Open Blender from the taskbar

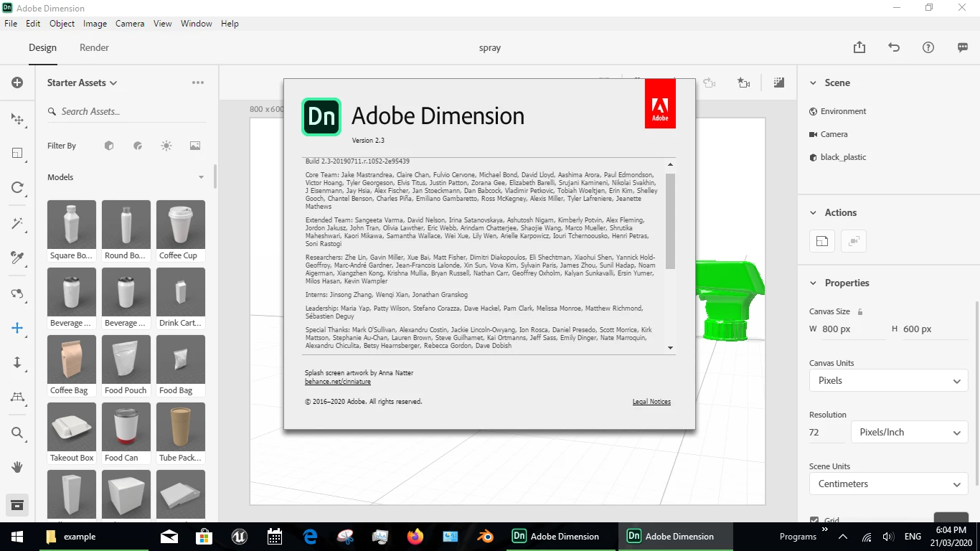[x=486, y=537]
